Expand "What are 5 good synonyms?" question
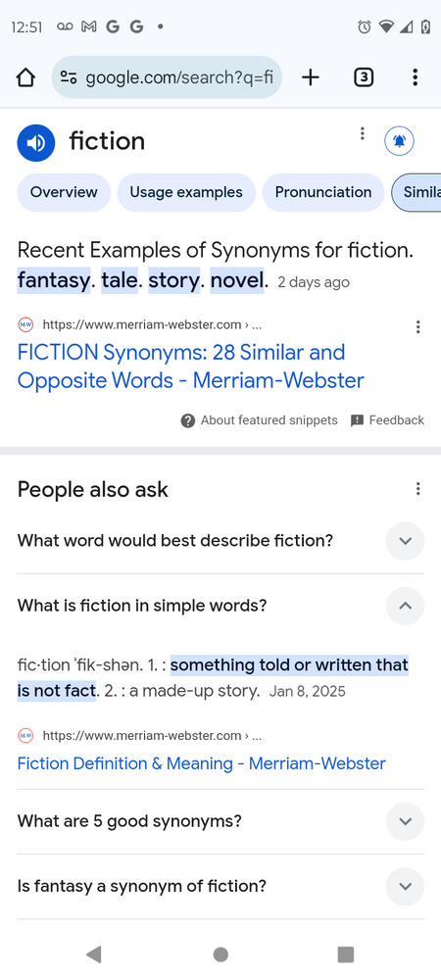441x980 pixels. pyautogui.click(x=220, y=820)
